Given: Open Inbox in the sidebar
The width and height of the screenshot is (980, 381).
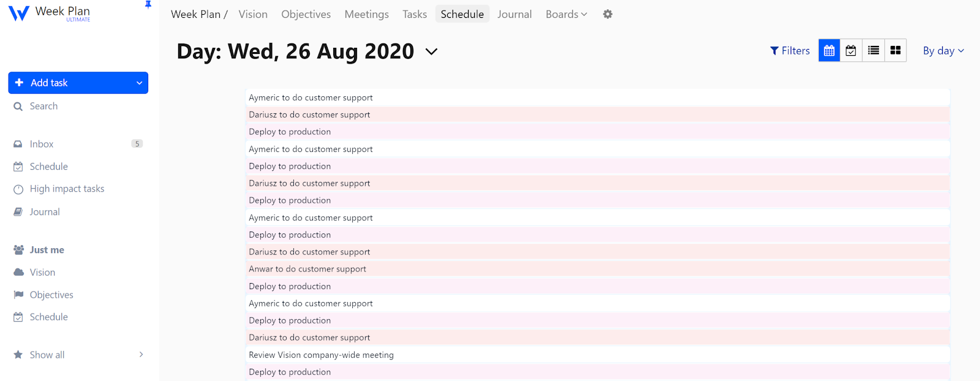Looking at the screenshot, I should pos(42,144).
